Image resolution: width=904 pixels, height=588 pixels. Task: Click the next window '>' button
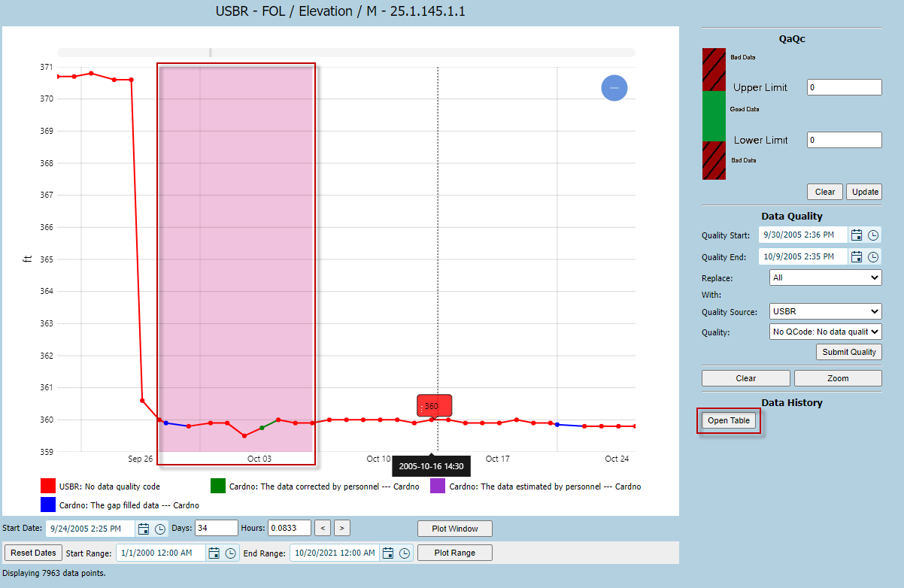pyautogui.click(x=341, y=529)
